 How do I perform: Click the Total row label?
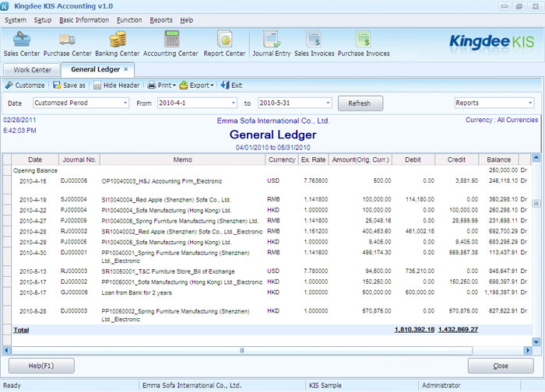21,330
